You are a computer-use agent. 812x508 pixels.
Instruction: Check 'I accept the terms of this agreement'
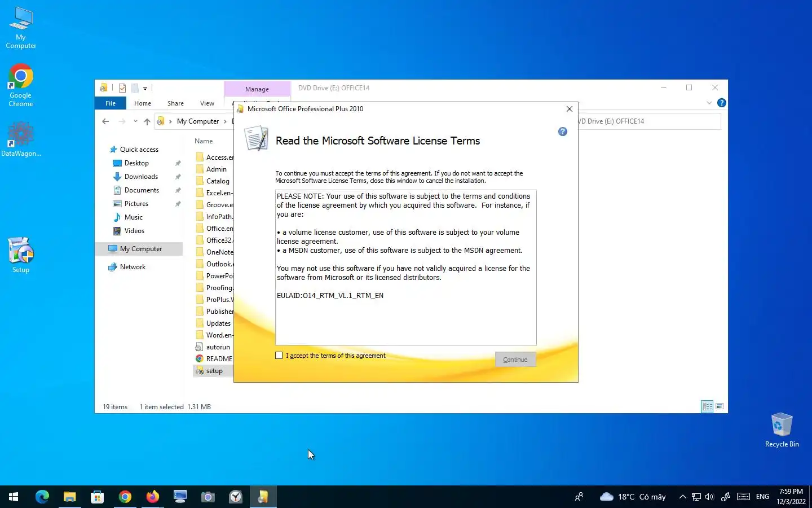[279, 356]
